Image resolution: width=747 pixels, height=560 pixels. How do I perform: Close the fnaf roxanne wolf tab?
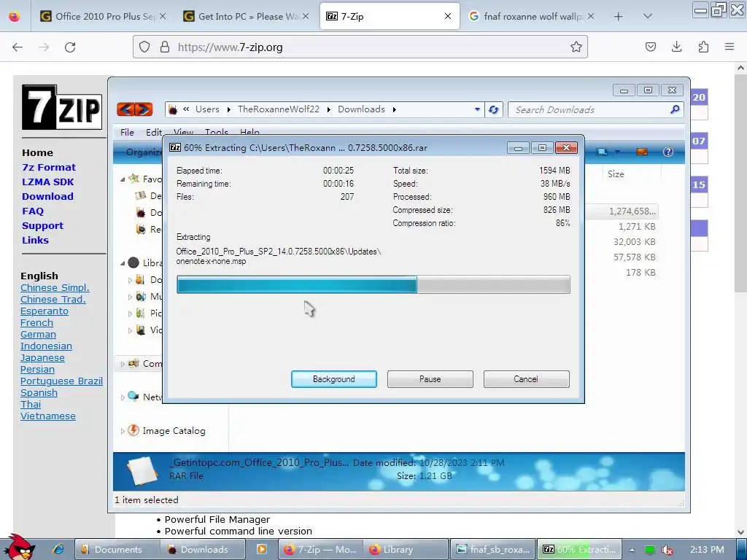pyautogui.click(x=591, y=16)
